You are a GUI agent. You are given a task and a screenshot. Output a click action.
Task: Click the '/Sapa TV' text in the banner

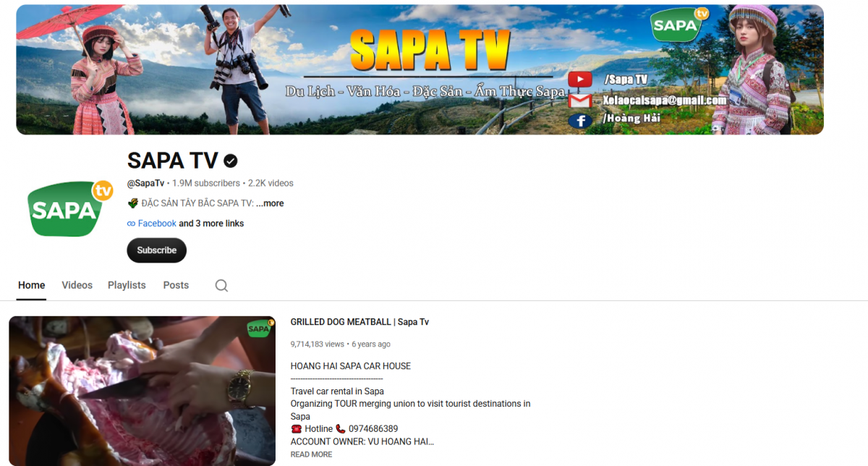pos(624,79)
